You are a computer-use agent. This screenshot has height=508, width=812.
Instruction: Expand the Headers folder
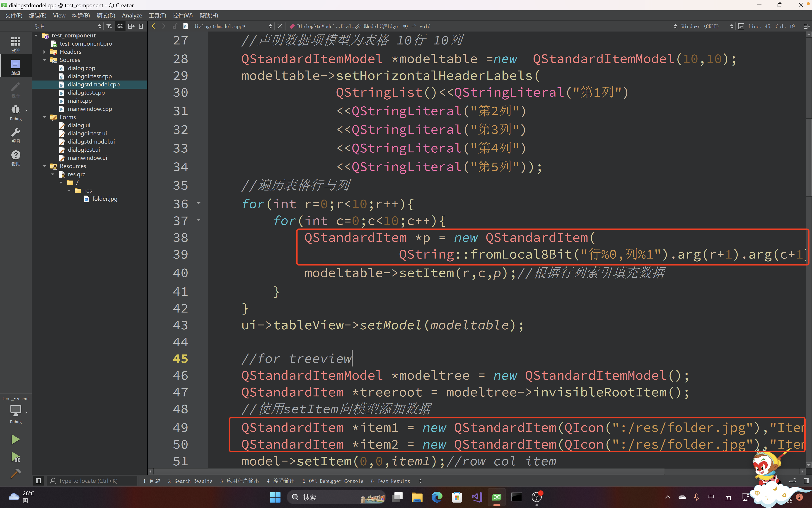[44, 52]
